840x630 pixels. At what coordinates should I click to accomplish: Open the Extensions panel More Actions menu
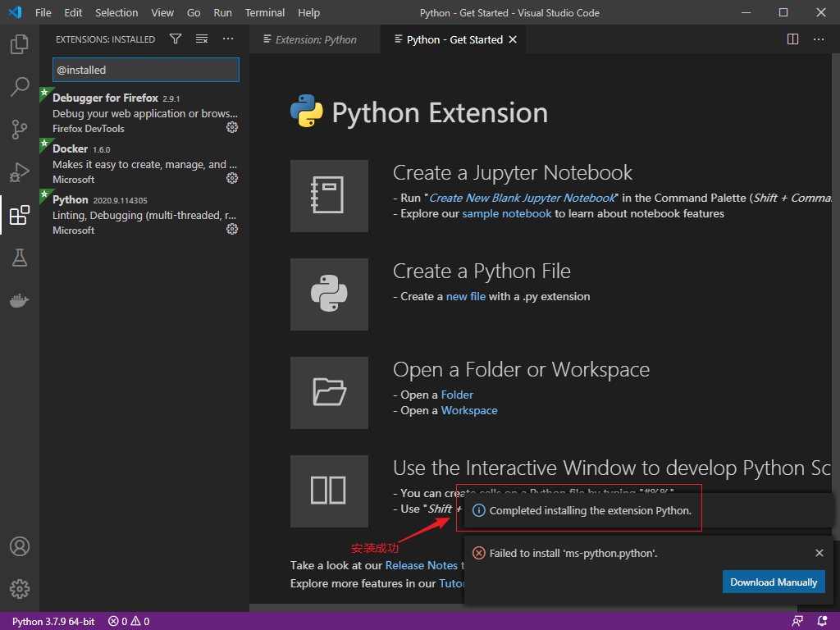(227, 38)
